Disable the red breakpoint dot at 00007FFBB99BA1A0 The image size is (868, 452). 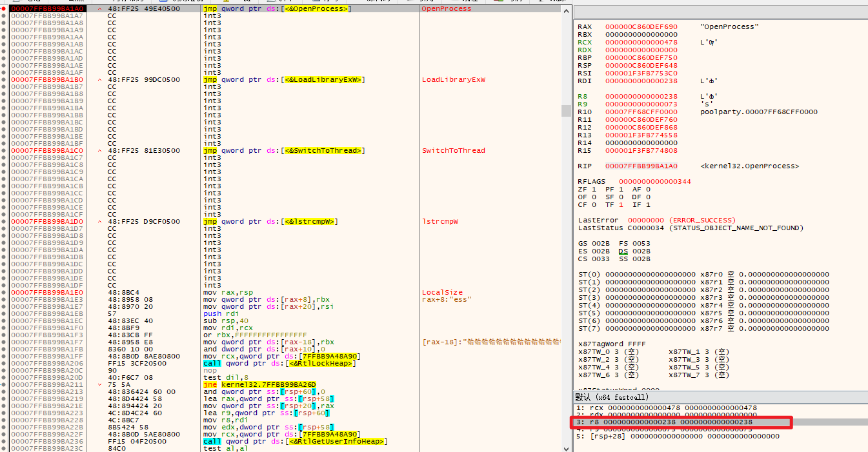[5, 9]
